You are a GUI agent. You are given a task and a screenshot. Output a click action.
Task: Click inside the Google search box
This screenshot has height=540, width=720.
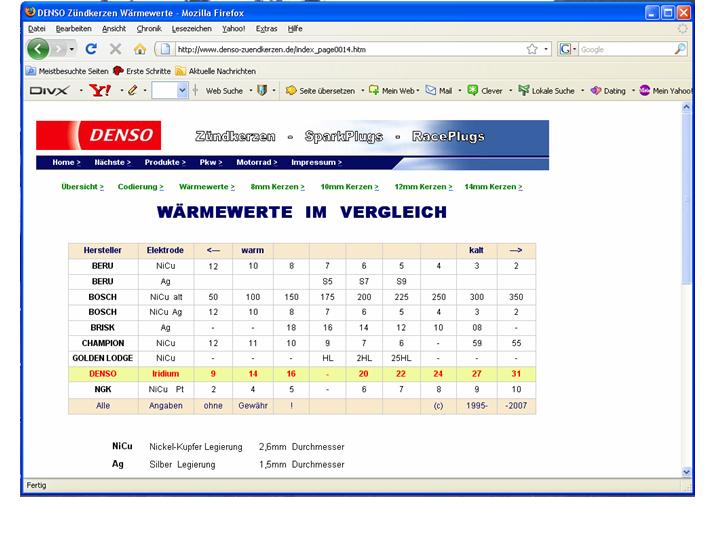click(x=625, y=49)
